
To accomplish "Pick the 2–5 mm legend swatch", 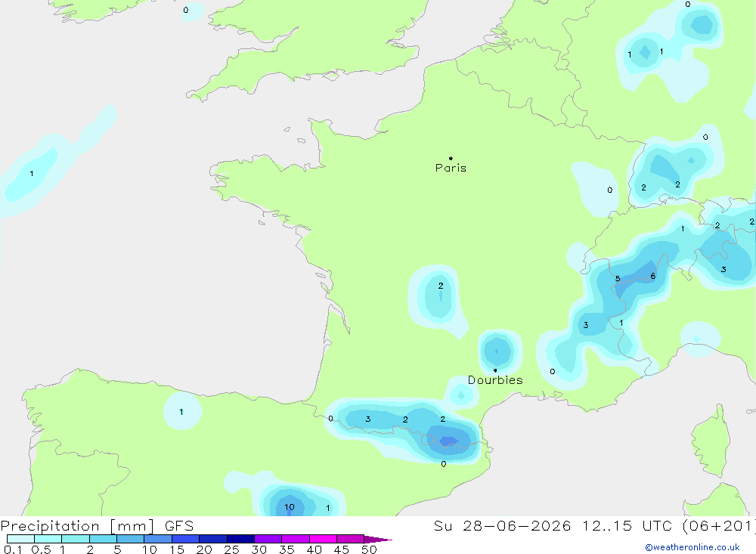I will click(103, 539).
